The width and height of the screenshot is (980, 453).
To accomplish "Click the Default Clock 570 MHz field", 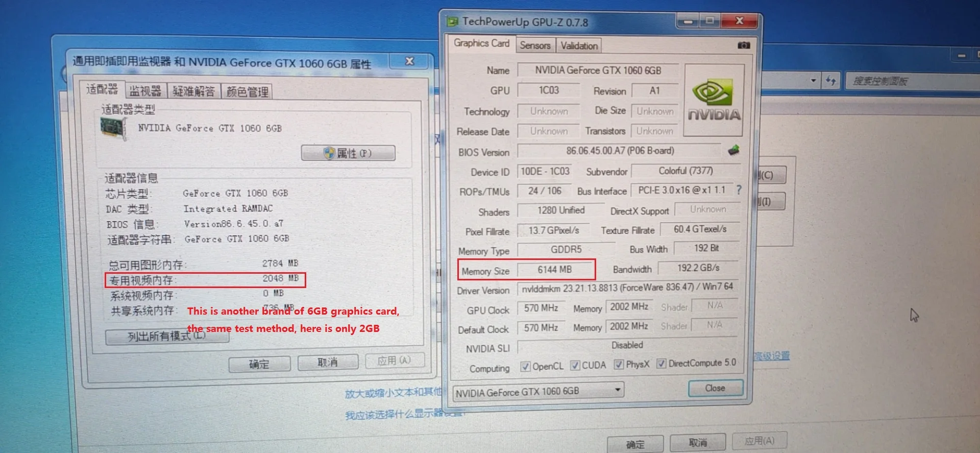I will [x=541, y=328].
